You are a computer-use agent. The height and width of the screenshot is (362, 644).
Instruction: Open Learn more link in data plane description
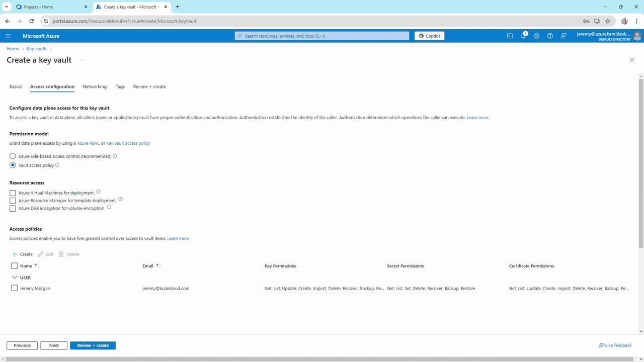coord(477,118)
